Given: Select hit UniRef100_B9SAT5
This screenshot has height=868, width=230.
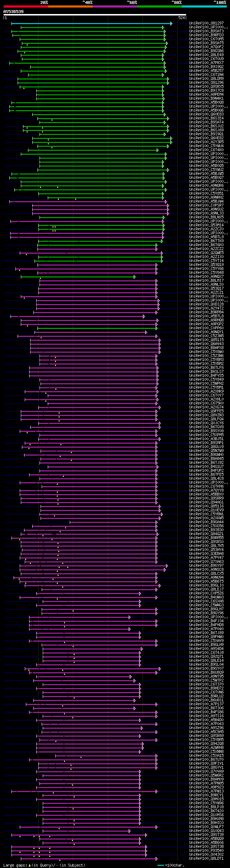Looking at the screenshot, I should [x=206, y=43].
